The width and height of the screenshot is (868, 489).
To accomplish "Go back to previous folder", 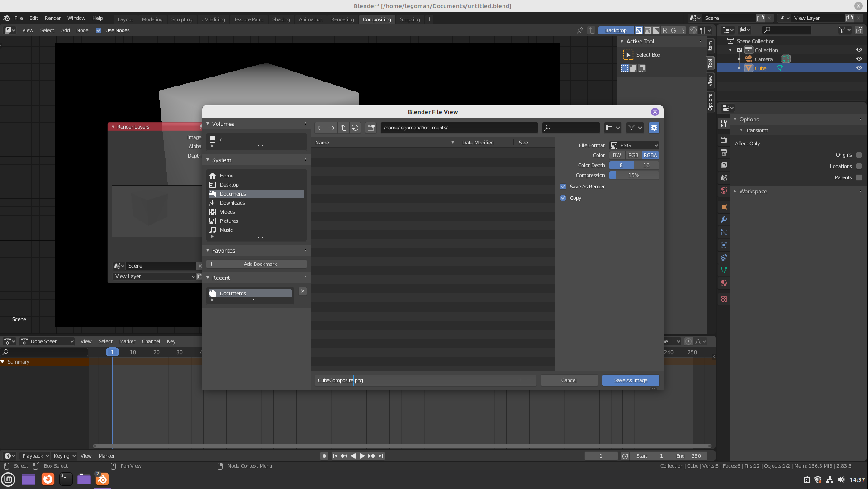I will coord(320,128).
